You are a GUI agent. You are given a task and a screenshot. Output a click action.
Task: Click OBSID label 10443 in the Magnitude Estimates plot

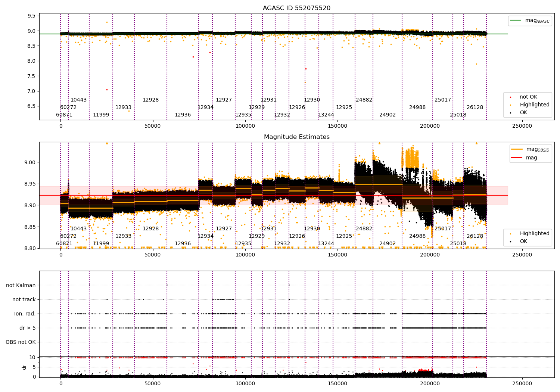(x=78, y=229)
